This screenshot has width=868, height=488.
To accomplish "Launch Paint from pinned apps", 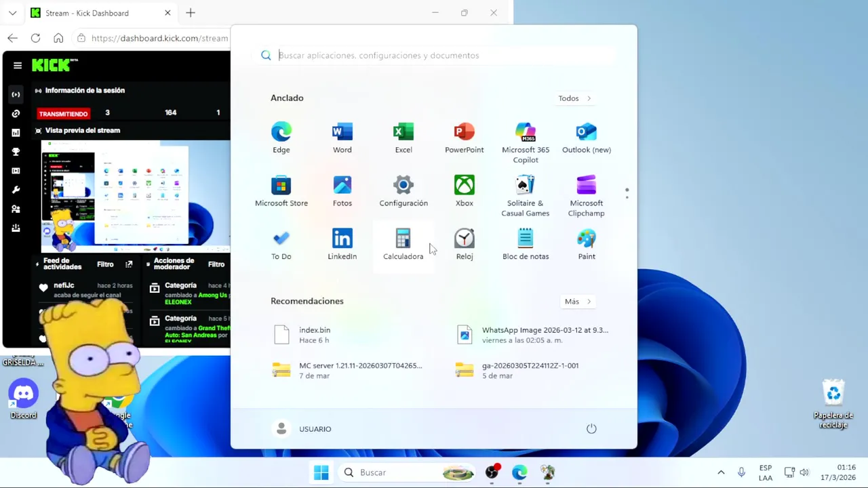I will coord(586,245).
